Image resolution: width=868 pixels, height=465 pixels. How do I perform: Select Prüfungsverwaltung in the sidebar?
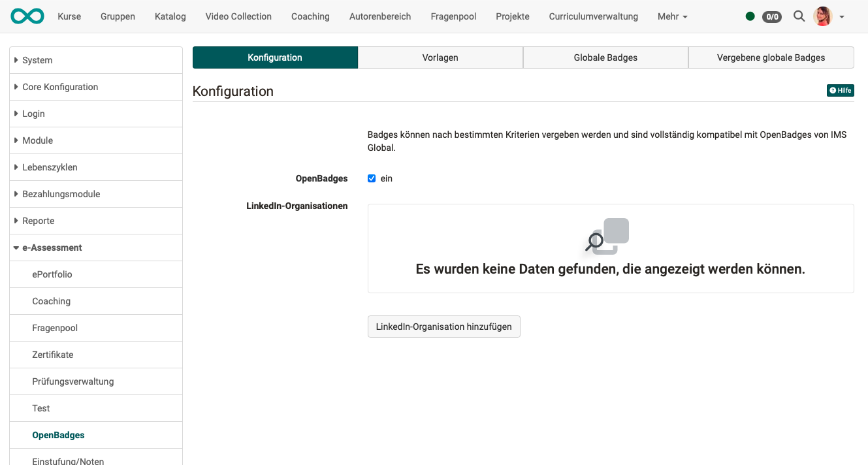(x=72, y=381)
